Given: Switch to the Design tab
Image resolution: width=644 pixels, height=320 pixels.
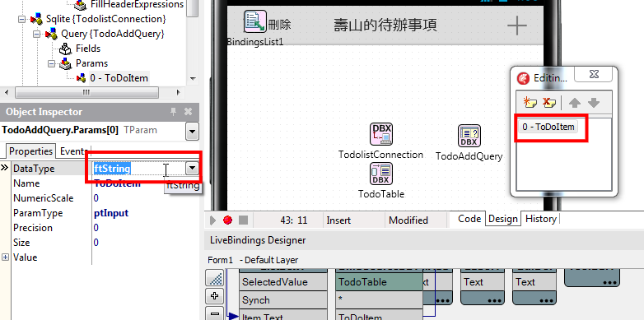Looking at the screenshot, I should coord(502,219).
